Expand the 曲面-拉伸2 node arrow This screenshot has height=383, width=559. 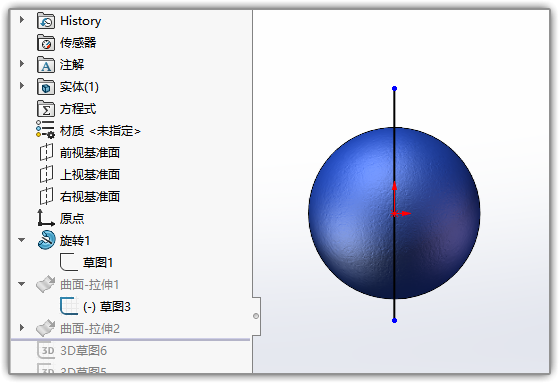coord(22,327)
